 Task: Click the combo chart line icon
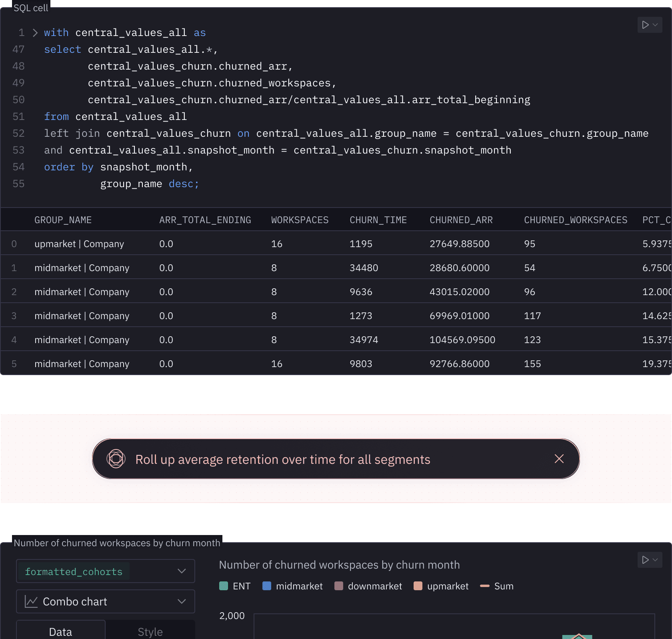(x=31, y=601)
